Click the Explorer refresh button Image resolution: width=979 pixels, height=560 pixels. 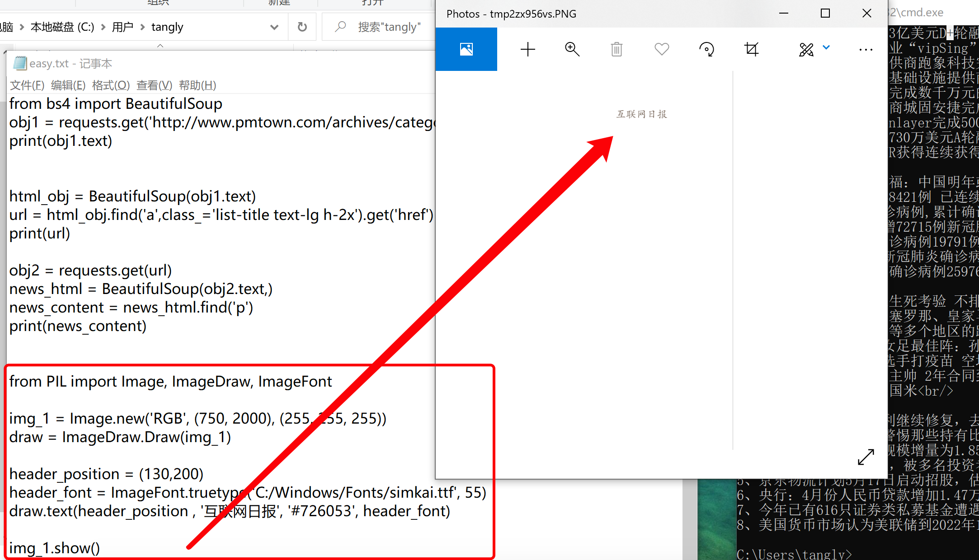(302, 27)
